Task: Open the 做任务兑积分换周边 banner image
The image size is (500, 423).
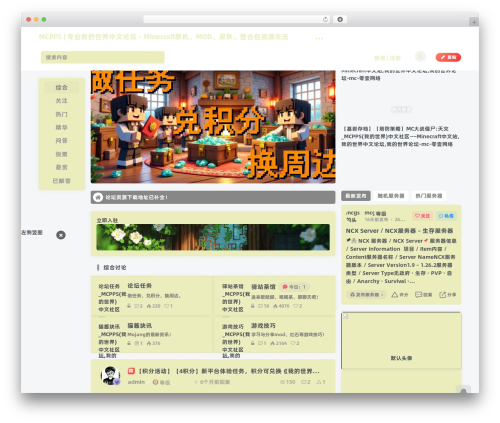Action: click(x=213, y=127)
